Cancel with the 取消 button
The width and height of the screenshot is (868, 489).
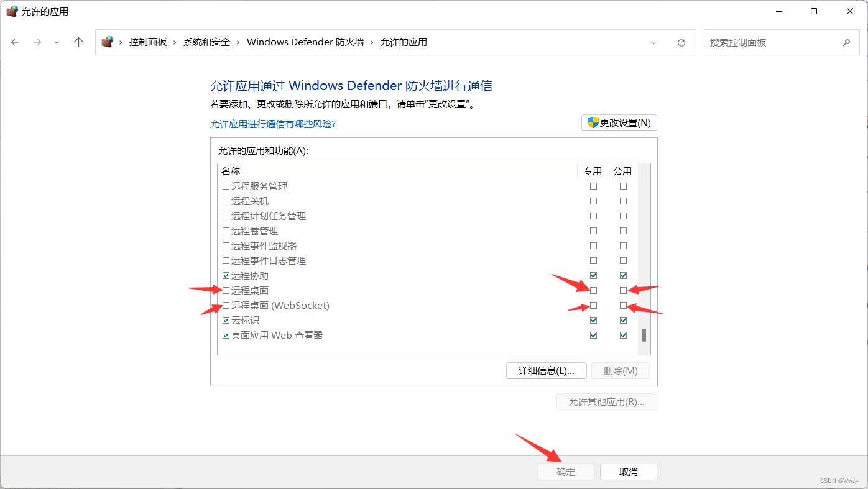[x=629, y=472]
